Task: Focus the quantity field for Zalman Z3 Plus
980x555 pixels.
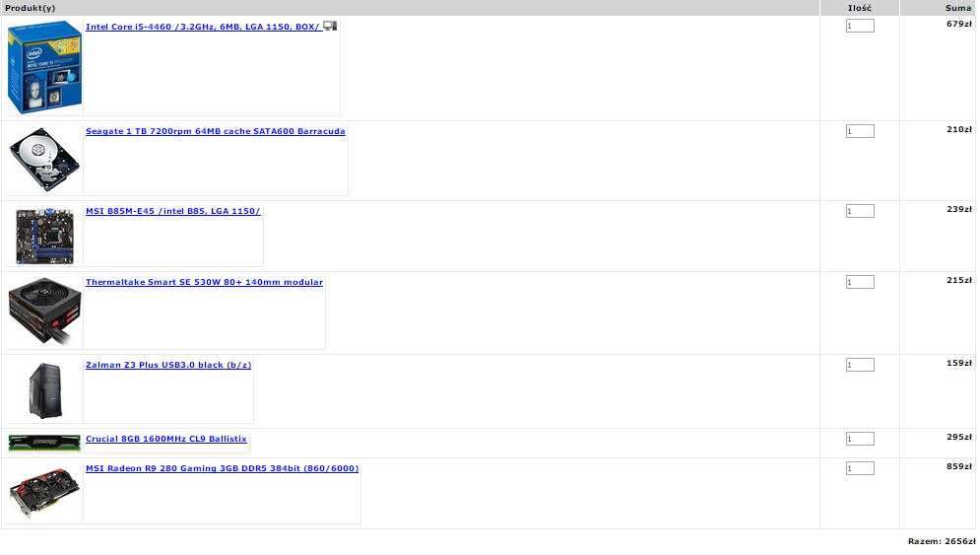Action: pos(860,364)
